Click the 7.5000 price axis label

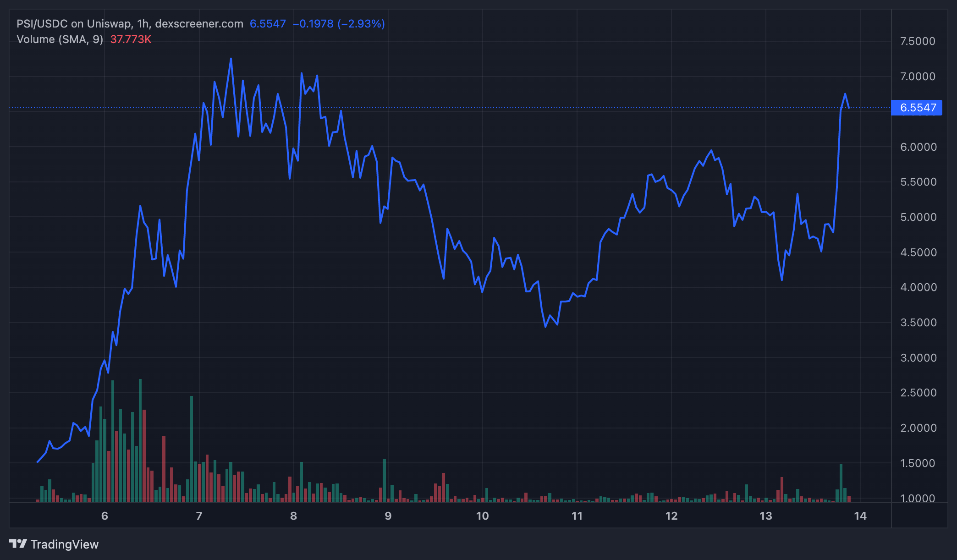[918, 41]
